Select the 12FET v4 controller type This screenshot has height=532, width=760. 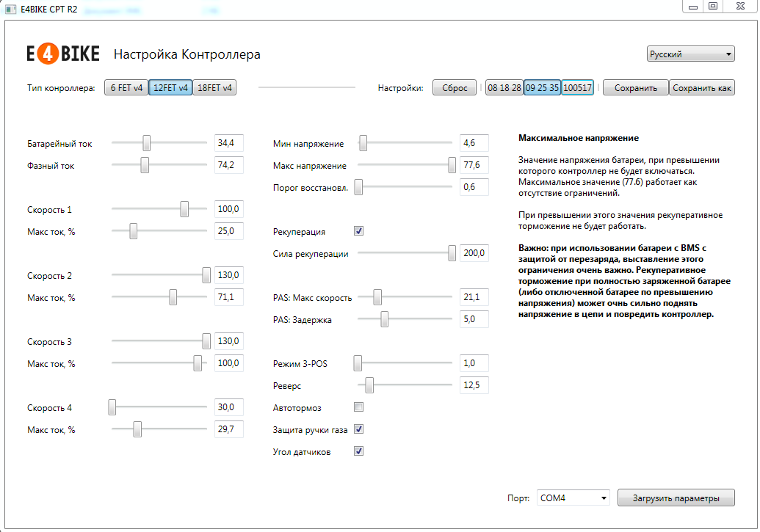pyautogui.click(x=170, y=88)
